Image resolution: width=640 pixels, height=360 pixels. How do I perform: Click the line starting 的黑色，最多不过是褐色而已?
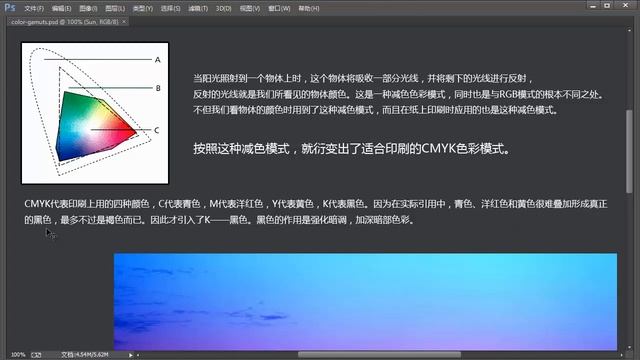[x=220, y=220]
